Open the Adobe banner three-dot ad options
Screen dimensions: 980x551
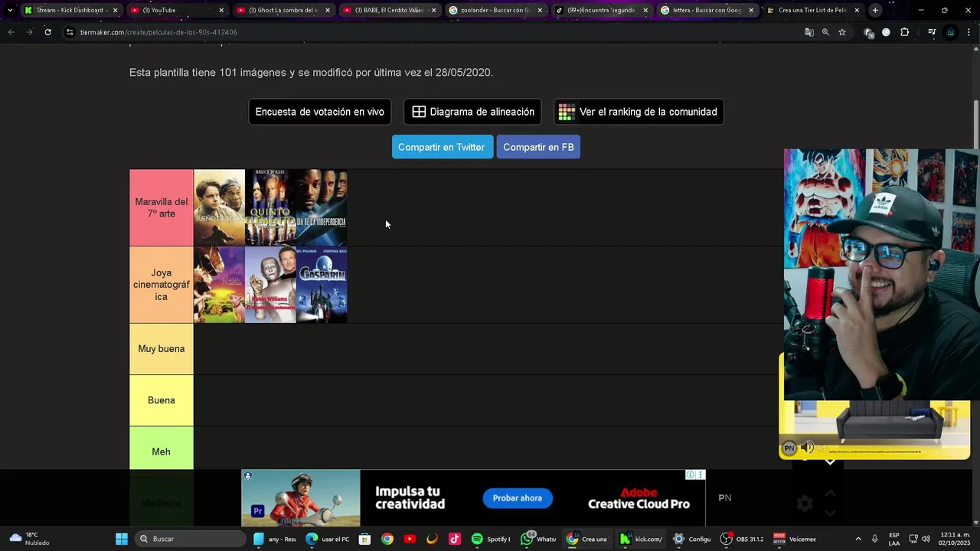pyautogui.click(x=700, y=475)
